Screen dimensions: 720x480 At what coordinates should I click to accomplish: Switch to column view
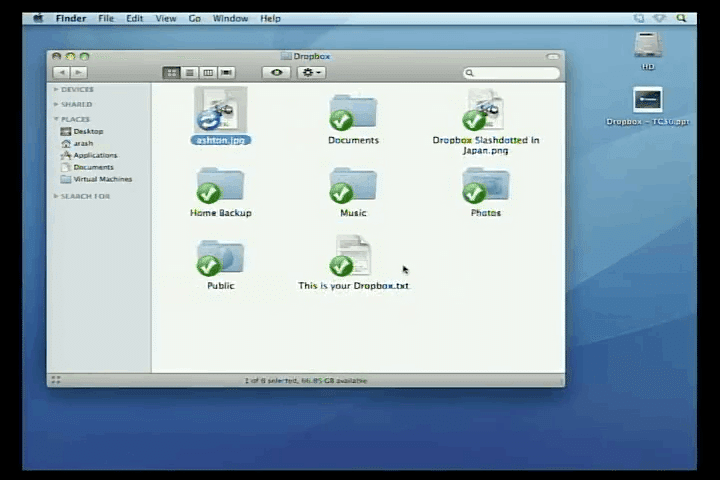tap(208, 73)
